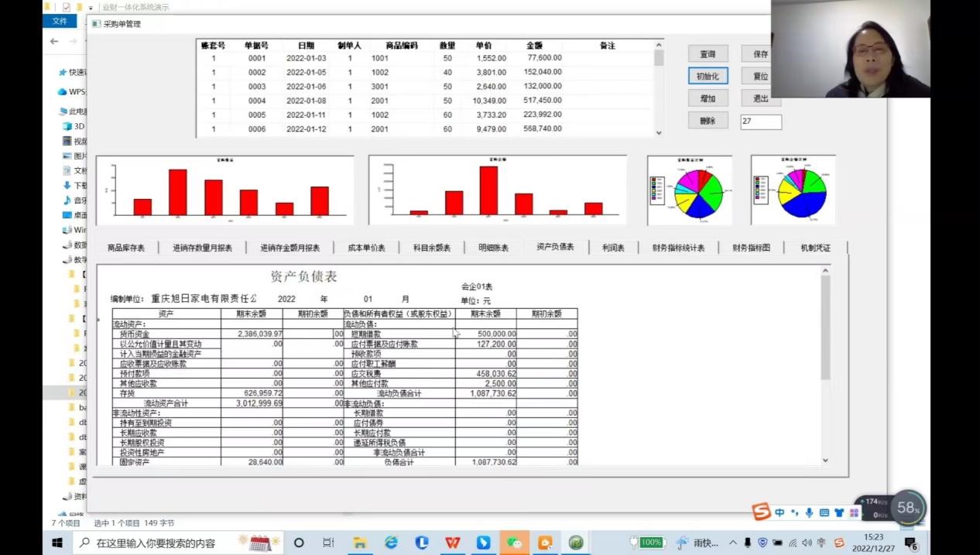Select the 财务指标图 tab

[x=751, y=248]
